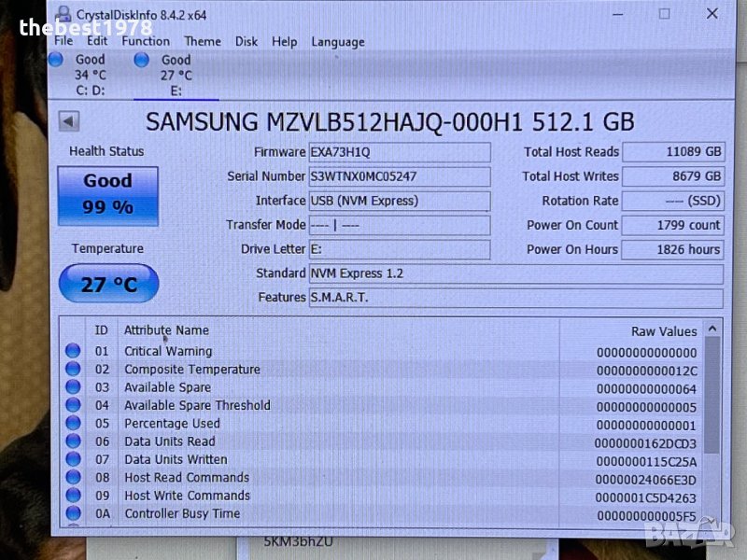Open the File menu

(x=63, y=41)
